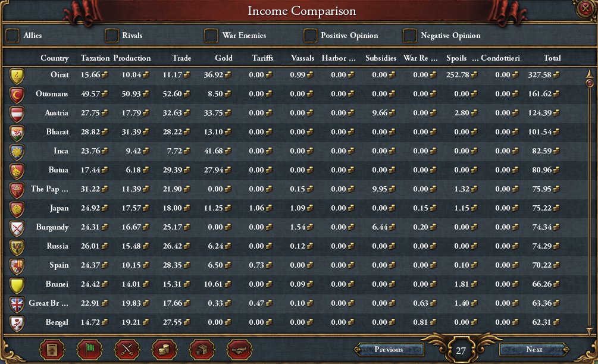Select the Great Britain flag shield
The image size is (598, 364).
coord(17,305)
